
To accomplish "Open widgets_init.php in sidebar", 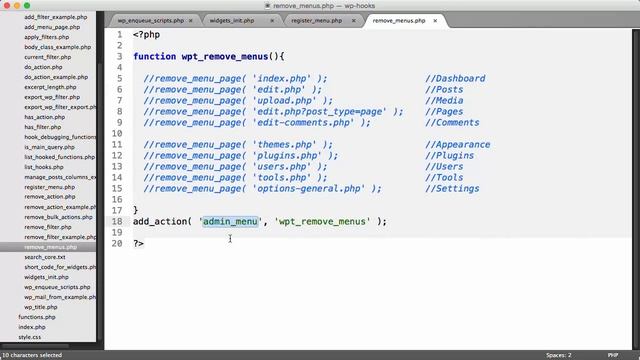I will coord(47,277).
